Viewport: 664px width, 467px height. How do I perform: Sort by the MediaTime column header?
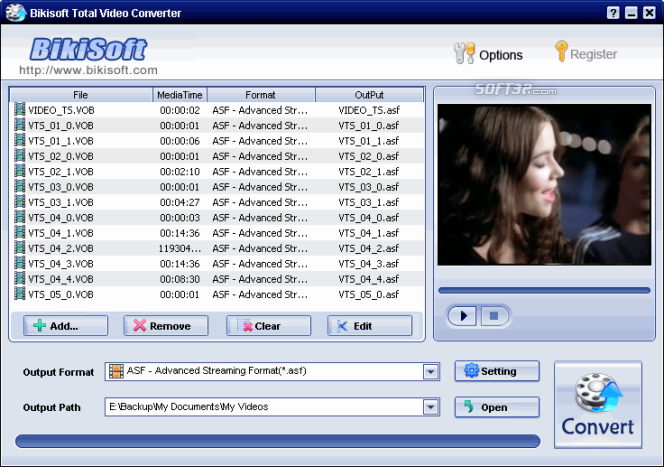(x=180, y=95)
